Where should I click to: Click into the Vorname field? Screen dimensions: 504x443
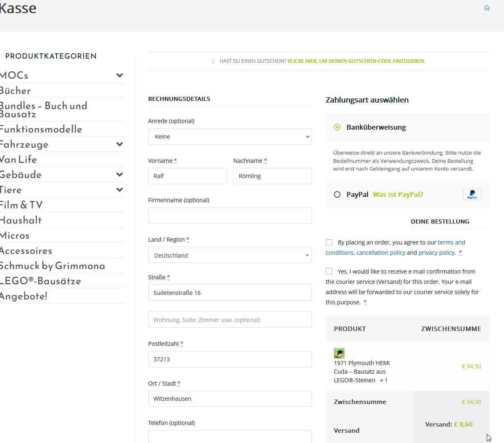pos(187,176)
